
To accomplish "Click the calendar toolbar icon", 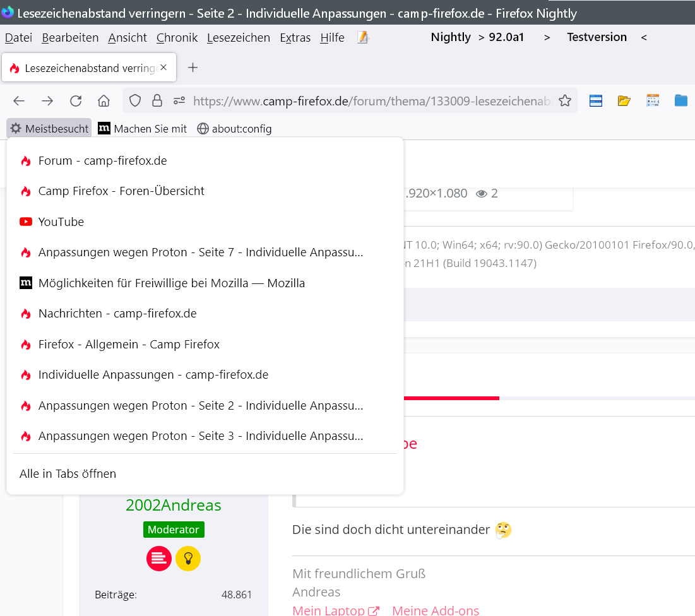I will [653, 100].
